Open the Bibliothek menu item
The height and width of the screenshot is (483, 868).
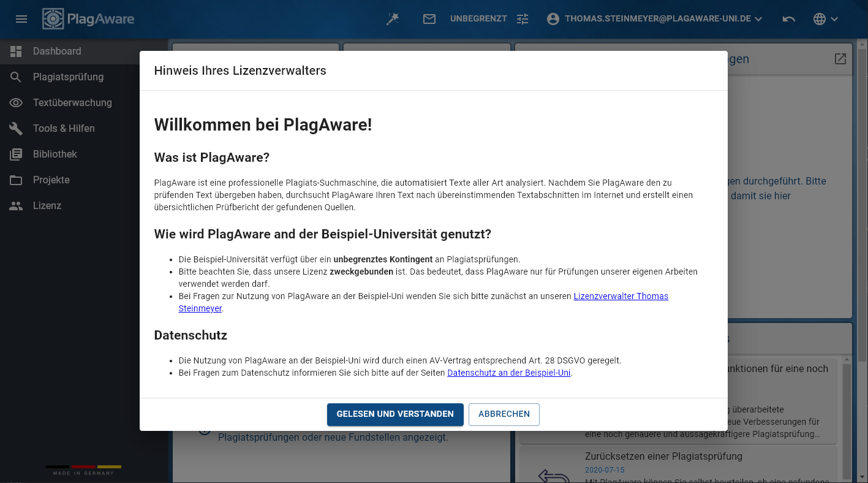(x=84, y=154)
